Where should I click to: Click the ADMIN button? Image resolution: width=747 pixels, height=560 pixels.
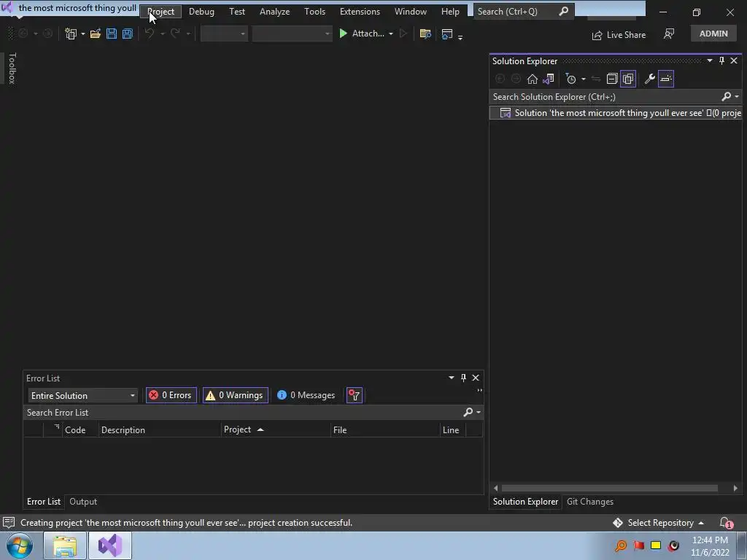(713, 34)
